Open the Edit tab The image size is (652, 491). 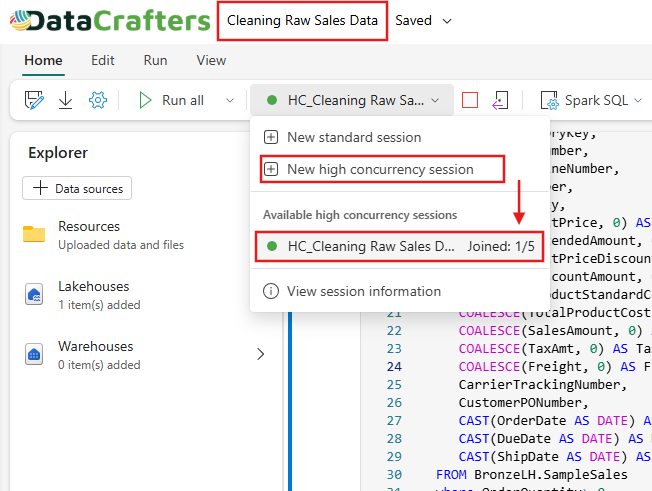point(103,60)
